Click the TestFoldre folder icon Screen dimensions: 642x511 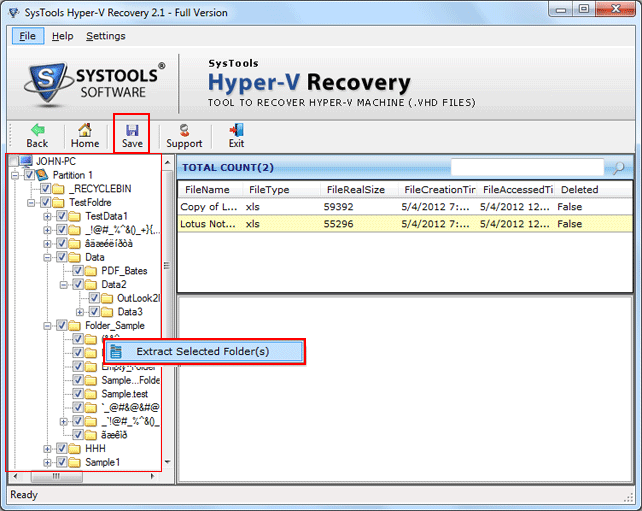[x=58, y=202]
